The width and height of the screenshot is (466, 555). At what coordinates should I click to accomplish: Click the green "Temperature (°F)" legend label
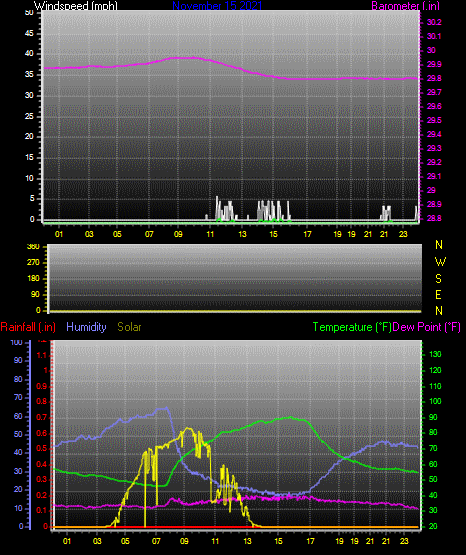(x=352, y=327)
